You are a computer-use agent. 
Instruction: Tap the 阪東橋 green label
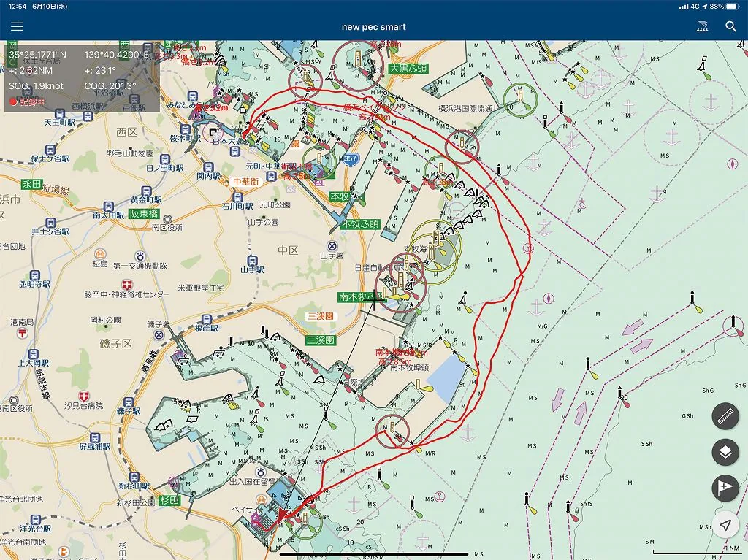point(144,214)
